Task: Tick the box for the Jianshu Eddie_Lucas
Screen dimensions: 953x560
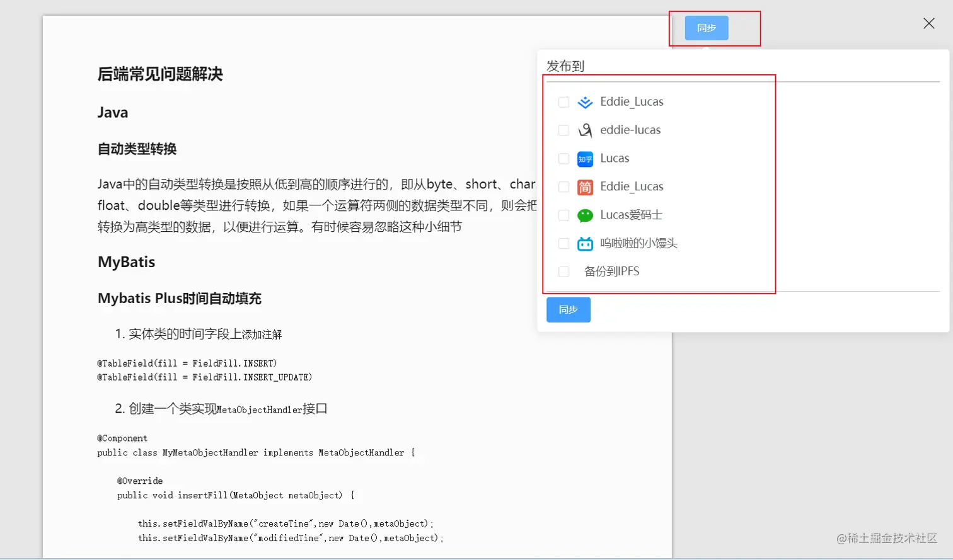Action: [x=564, y=187]
